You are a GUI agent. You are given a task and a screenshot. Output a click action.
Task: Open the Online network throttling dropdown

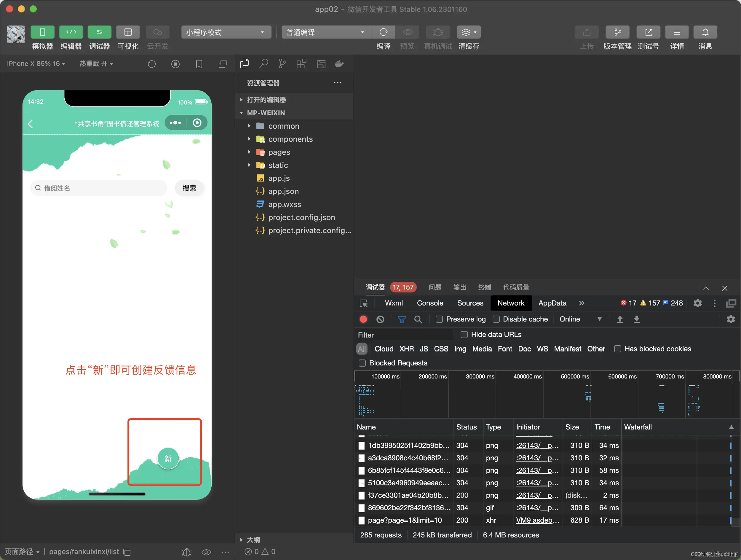tap(581, 319)
